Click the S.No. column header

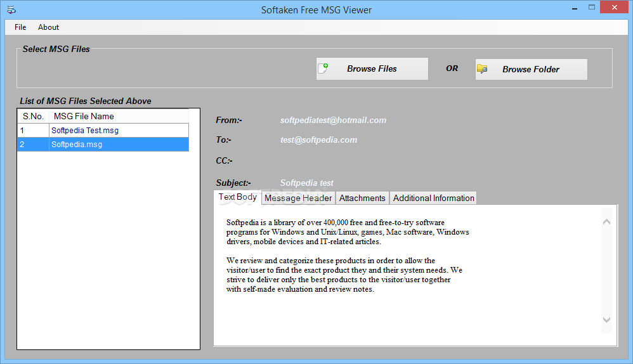point(33,116)
